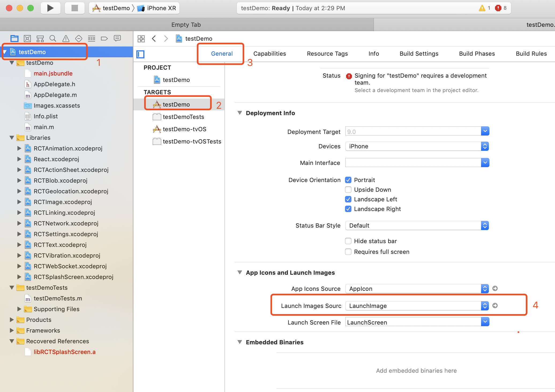The width and height of the screenshot is (555, 392).
Task: Open the Capabilities tab
Action: click(x=269, y=54)
